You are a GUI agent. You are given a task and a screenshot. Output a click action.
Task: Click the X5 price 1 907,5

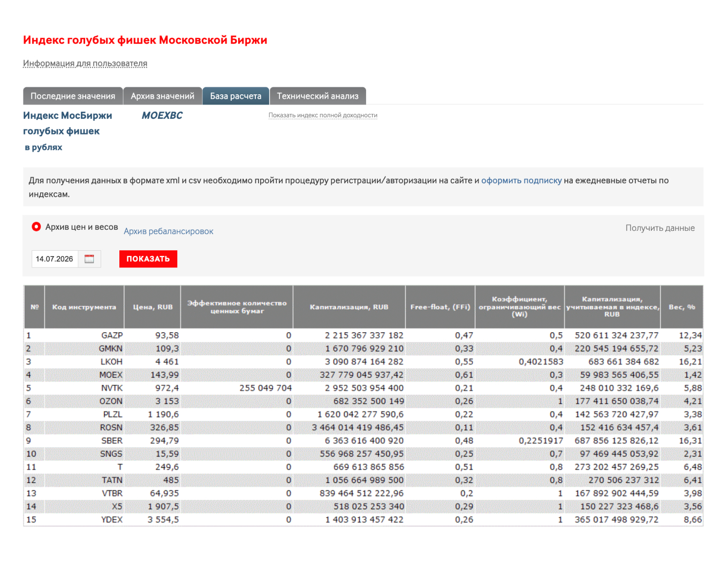163,506
